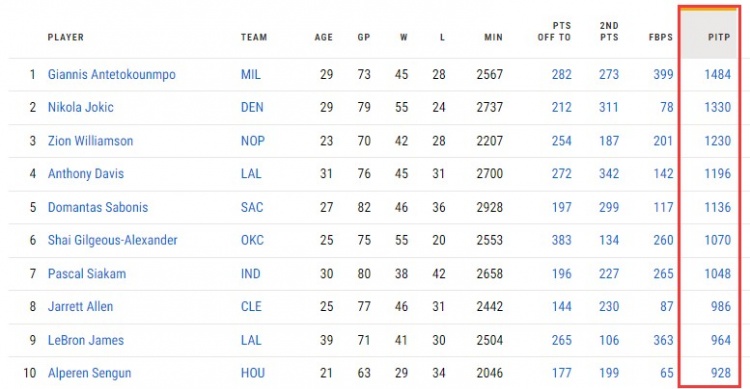The height and width of the screenshot is (389, 750).
Task: Open Anthony Davis profile link
Action: 86,174
